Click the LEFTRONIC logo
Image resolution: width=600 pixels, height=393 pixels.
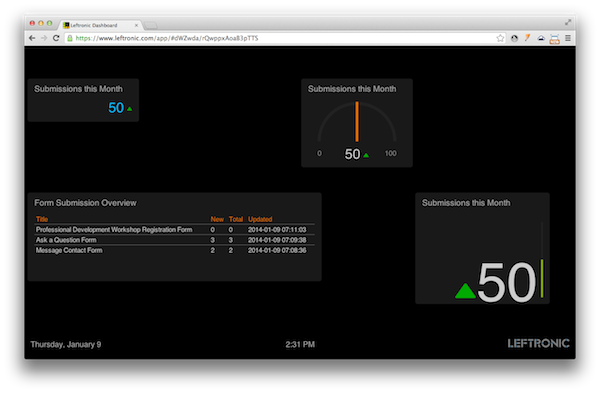pyautogui.click(x=538, y=343)
